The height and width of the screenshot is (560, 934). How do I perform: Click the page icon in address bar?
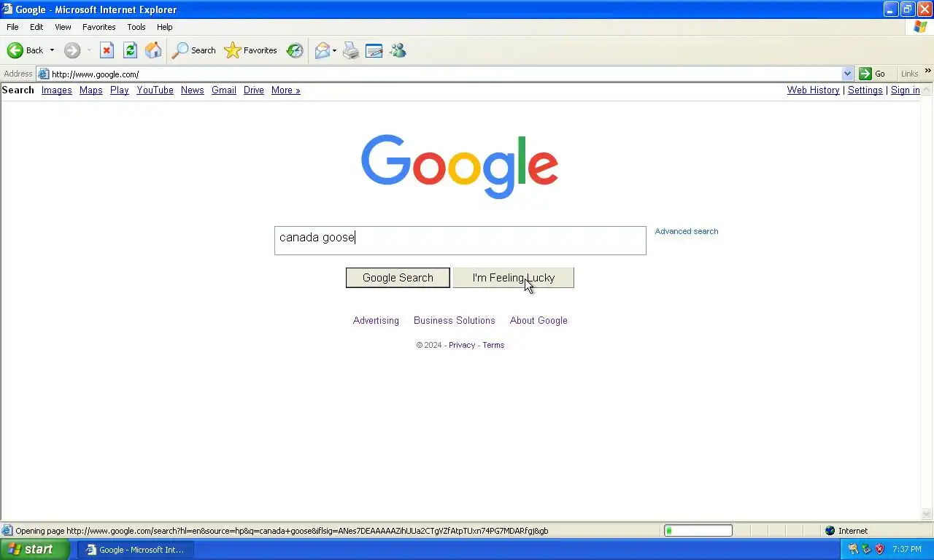tap(43, 74)
